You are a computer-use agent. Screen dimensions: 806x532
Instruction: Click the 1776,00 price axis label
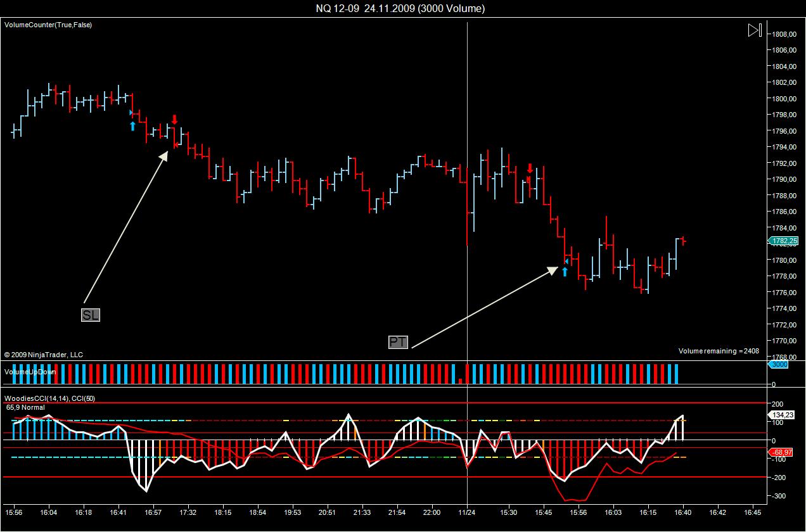point(783,293)
